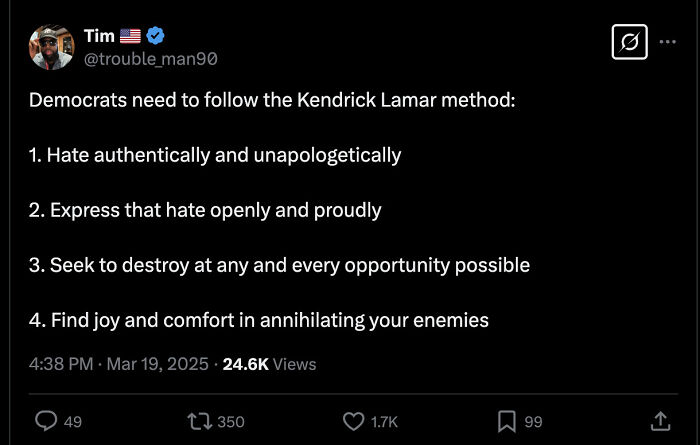700x445 pixels.
Task: Click the display name Tim
Action: 99,36
